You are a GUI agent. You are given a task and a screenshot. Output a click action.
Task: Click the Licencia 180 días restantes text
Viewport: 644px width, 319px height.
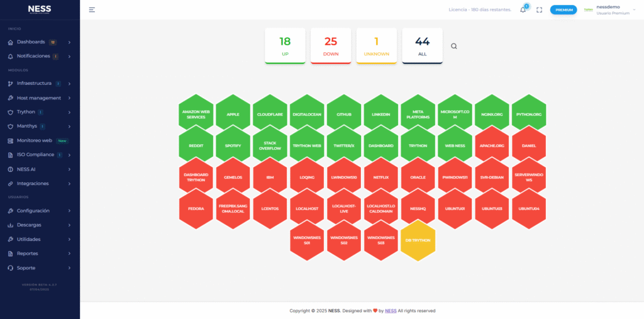click(480, 10)
